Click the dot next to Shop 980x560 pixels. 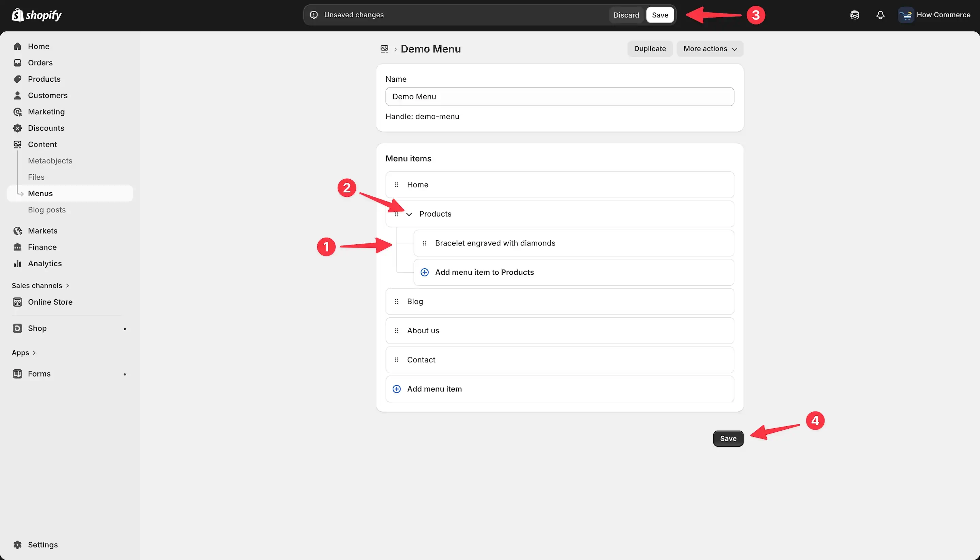point(125,329)
